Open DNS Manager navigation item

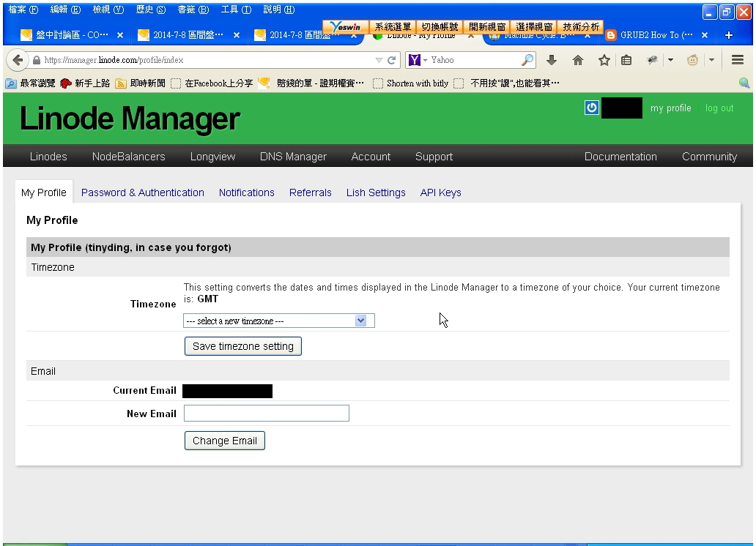tap(293, 157)
